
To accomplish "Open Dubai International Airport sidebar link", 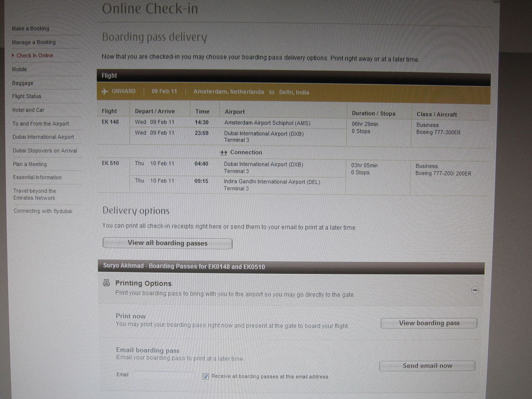I will coord(43,137).
